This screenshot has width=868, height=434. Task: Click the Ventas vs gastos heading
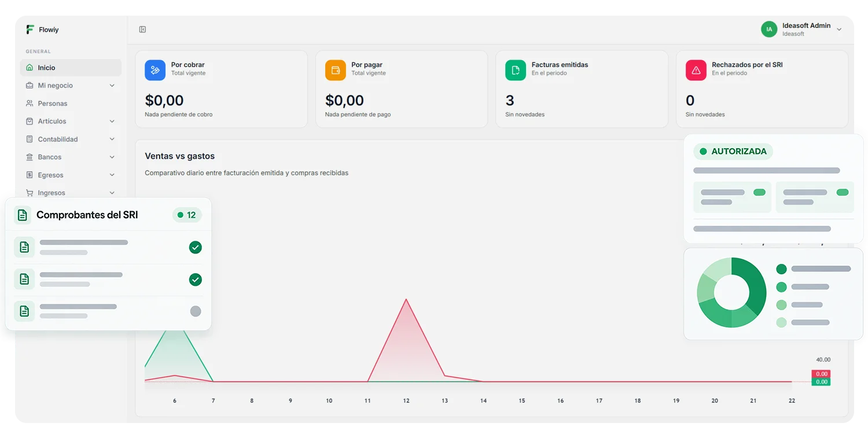[x=180, y=156]
